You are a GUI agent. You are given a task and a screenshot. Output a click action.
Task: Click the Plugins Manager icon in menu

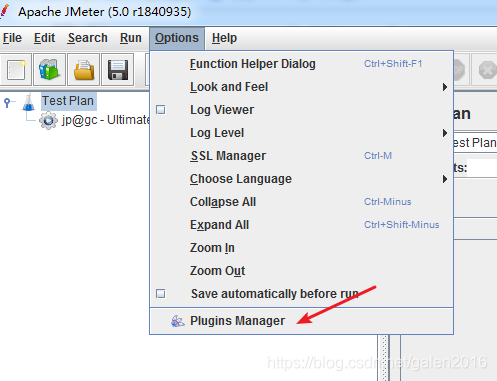point(177,321)
